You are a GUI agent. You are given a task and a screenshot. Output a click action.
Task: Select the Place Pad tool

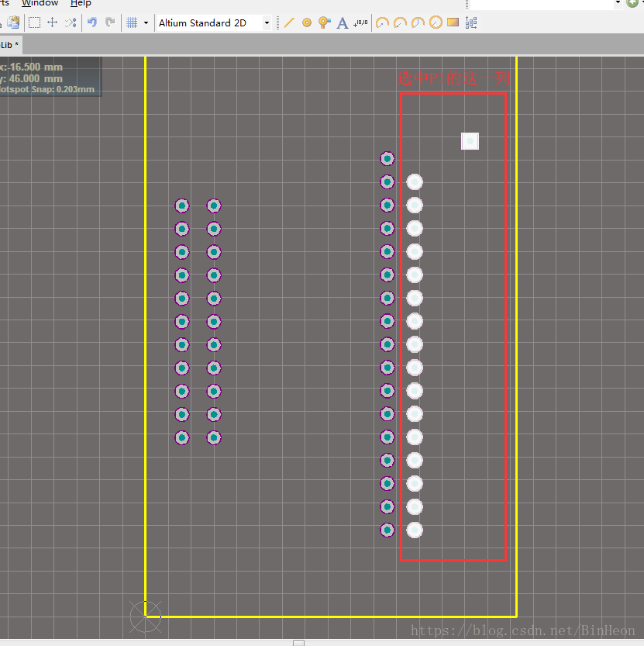point(307,22)
